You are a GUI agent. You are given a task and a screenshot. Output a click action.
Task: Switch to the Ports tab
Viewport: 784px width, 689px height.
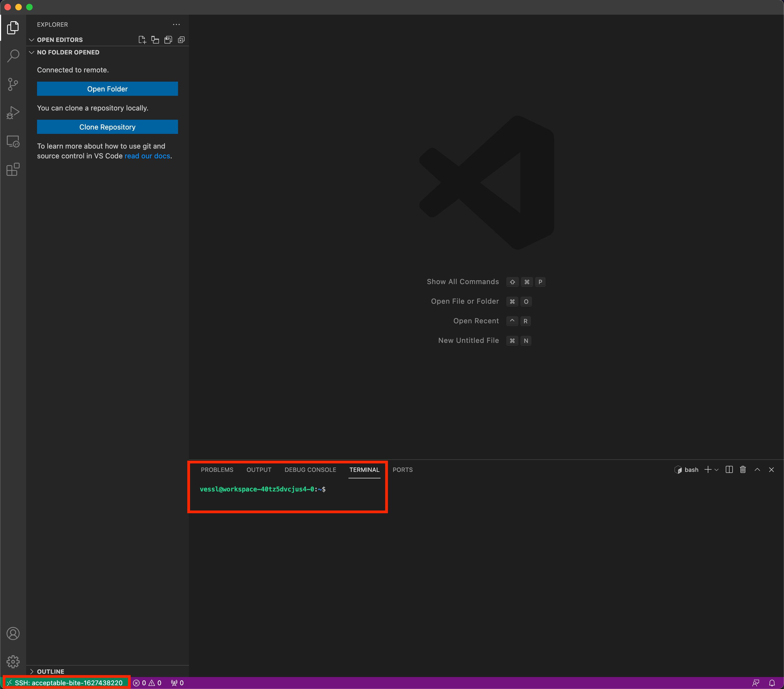click(402, 469)
